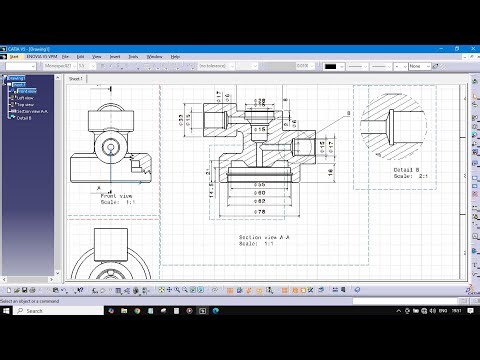Select the Sheet.1 tab
This screenshot has width=480, height=360.
click(x=76, y=79)
